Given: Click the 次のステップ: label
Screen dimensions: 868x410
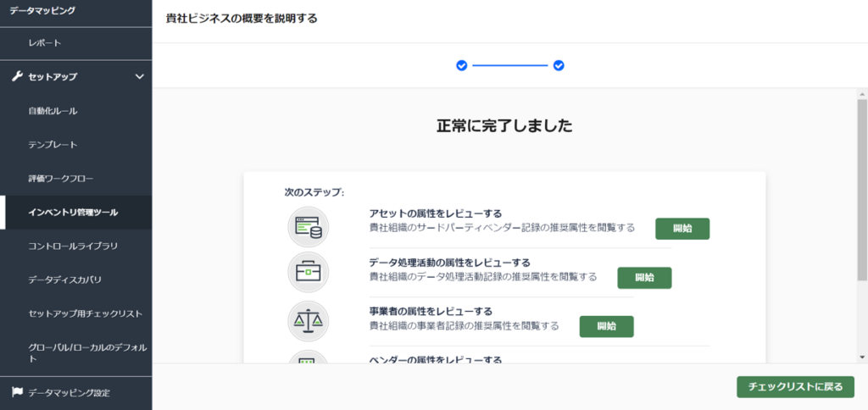Looking at the screenshot, I should [x=314, y=192].
